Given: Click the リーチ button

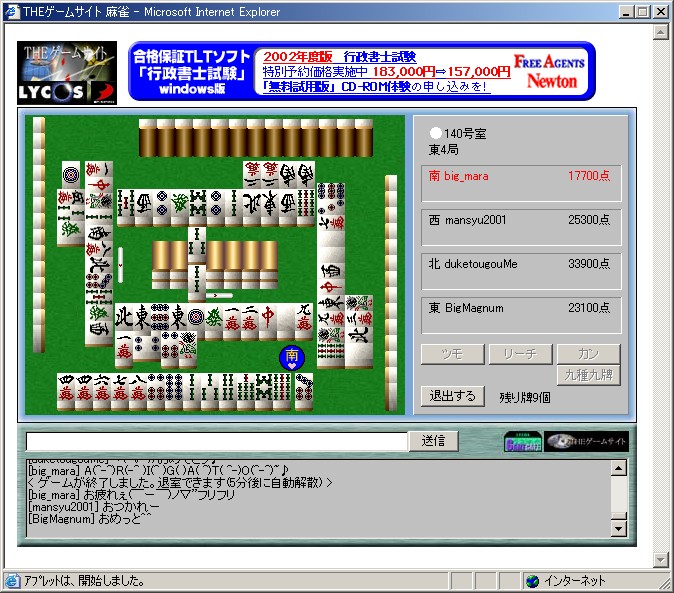Looking at the screenshot, I should pyautogui.click(x=519, y=354).
